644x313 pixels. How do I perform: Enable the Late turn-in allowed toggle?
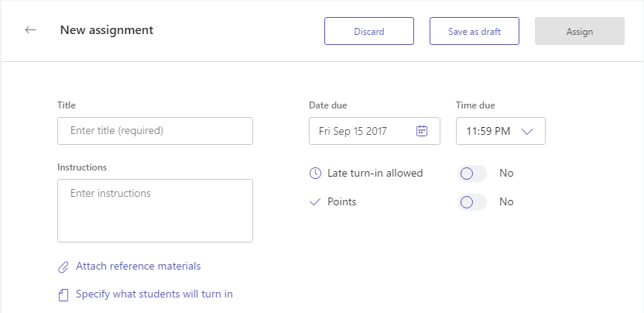(x=472, y=174)
